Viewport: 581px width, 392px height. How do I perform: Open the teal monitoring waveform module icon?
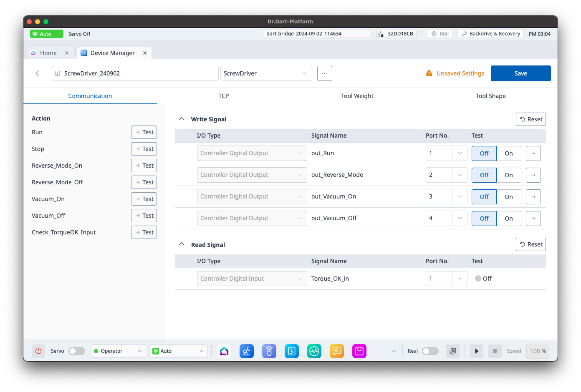[x=314, y=351]
